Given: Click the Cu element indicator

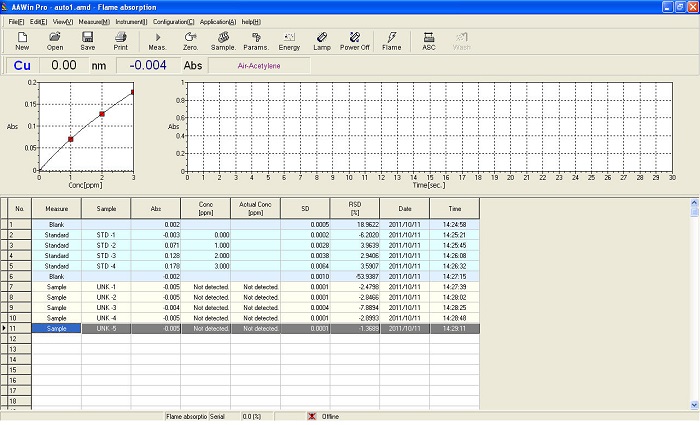Looking at the screenshot, I should 22,65.
